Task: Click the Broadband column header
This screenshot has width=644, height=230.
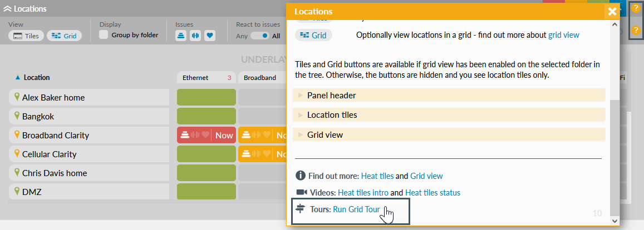Action: click(260, 78)
